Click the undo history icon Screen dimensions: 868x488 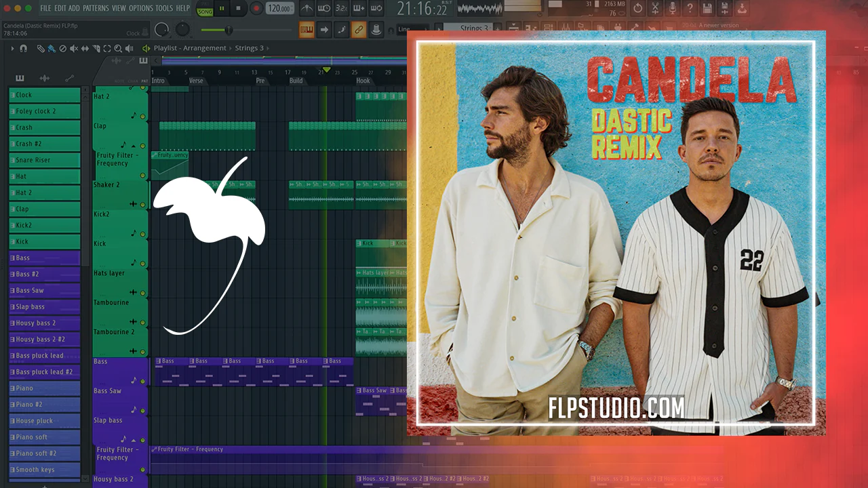637,9
